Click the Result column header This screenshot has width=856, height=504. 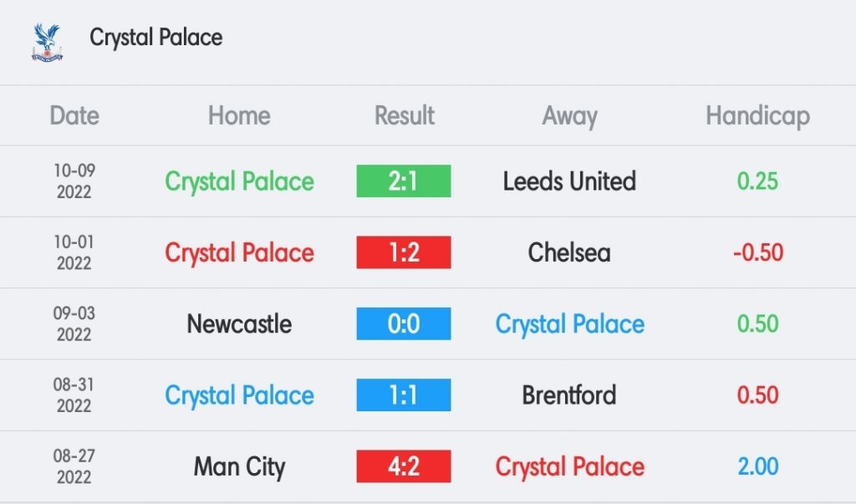pyautogui.click(x=404, y=116)
